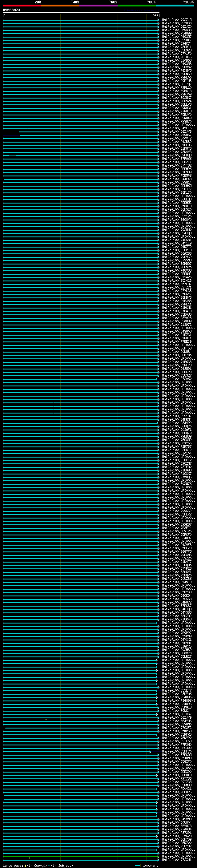
Task: Click the UniRef100_B9WJ77 link
Action: (x=177, y=189)
